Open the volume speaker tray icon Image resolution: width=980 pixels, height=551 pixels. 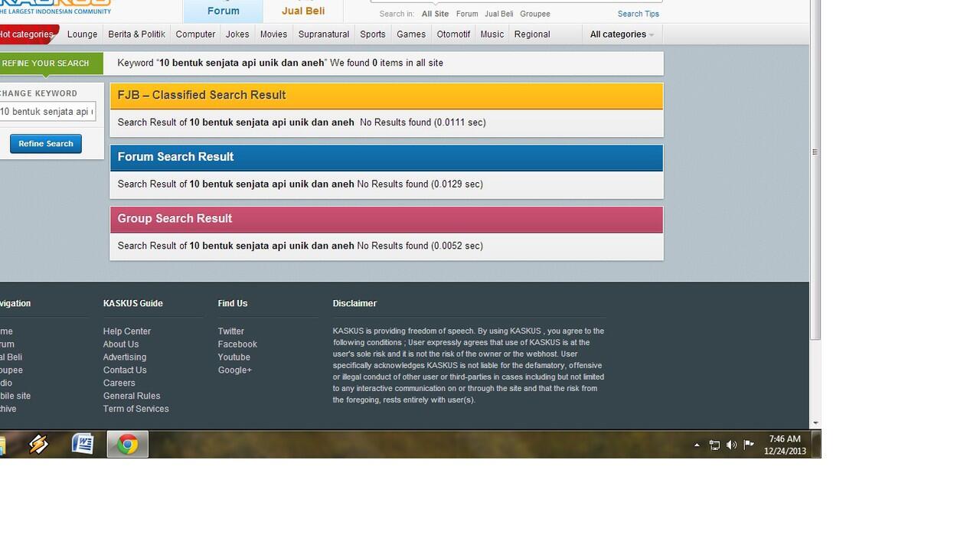[x=731, y=445]
